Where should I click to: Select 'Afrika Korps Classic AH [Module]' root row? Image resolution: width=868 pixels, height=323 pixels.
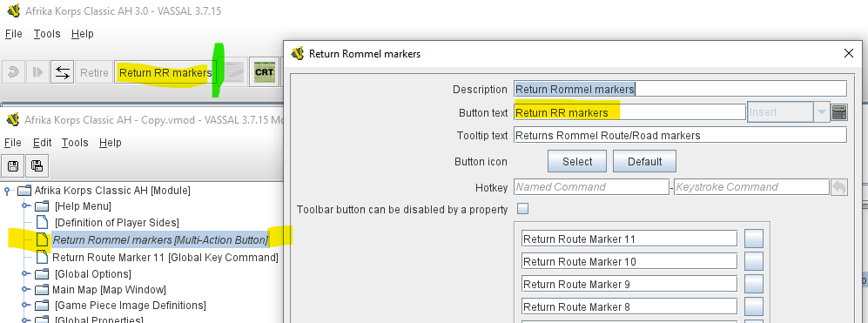pyautogui.click(x=112, y=191)
